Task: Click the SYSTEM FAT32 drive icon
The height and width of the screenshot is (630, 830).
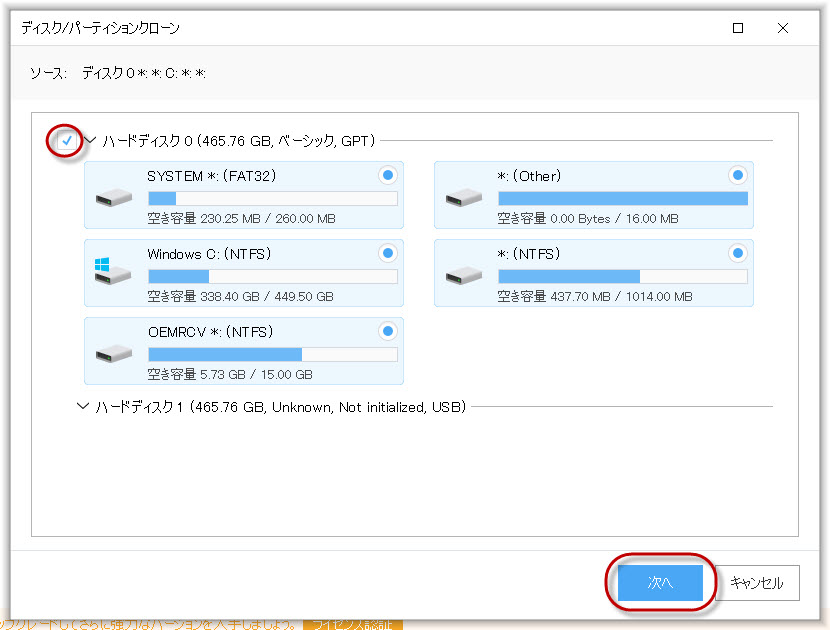Action: click(114, 198)
